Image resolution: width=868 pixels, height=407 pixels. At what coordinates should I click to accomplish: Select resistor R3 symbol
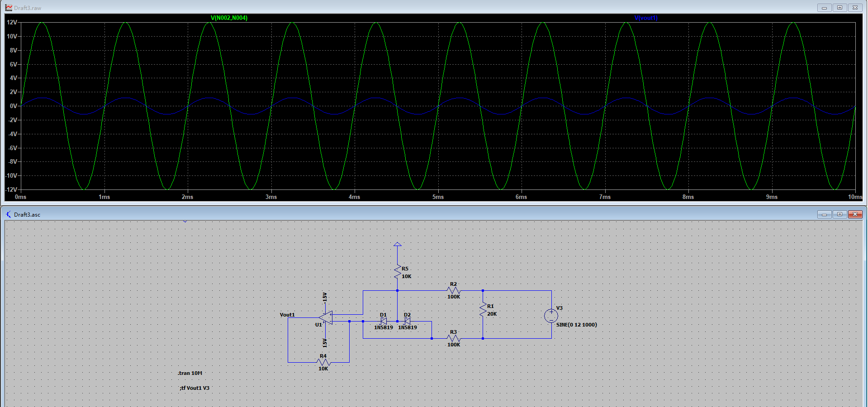click(453, 338)
